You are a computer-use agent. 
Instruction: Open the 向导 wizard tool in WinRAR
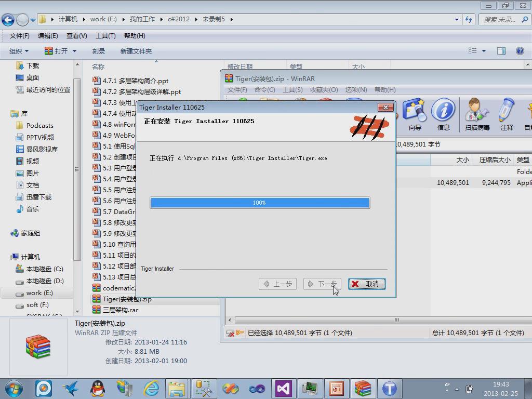(x=415, y=114)
